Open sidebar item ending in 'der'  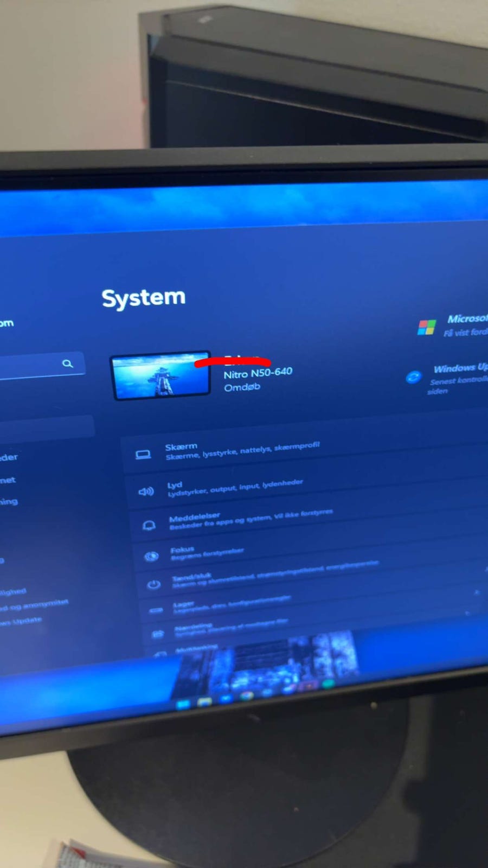point(9,457)
